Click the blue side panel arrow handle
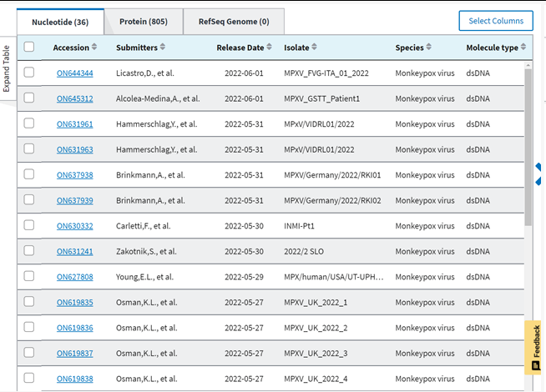 [538, 174]
